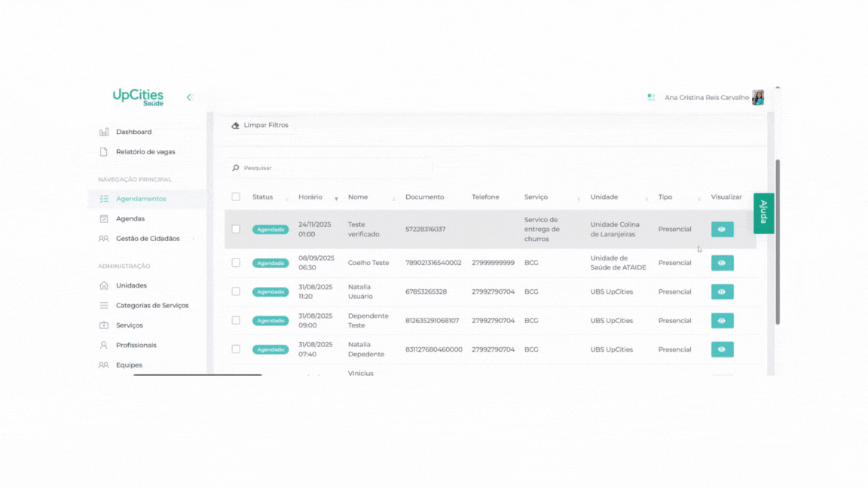Click the Limpar Filtros button
This screenshot has height=488, width=868.
pyautogui.click(x=260, y=126)
